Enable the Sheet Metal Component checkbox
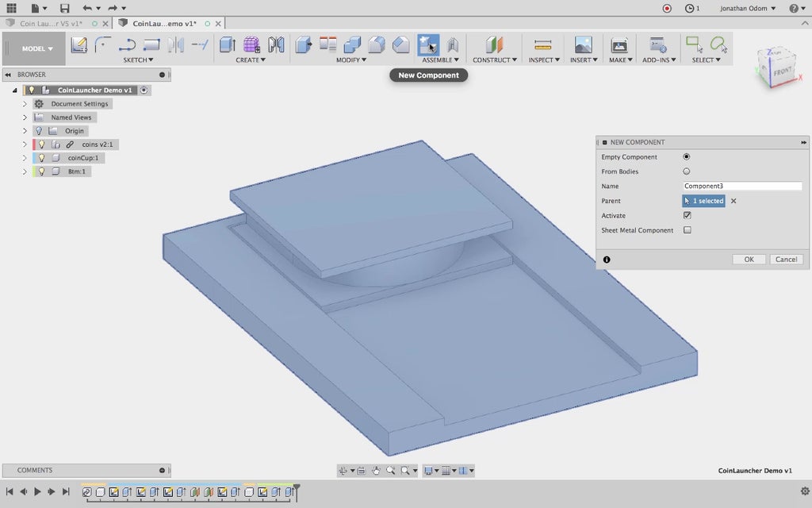 pyautogui.click(x=688, y=230)
